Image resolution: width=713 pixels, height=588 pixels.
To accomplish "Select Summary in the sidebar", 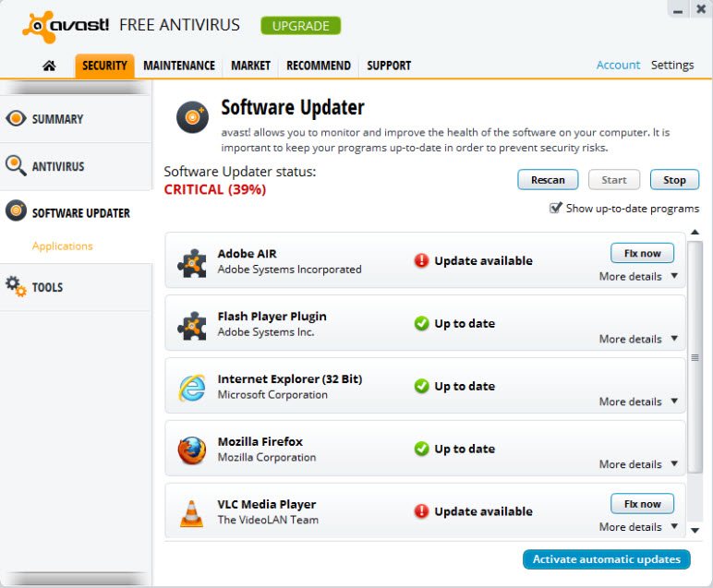I will tap(76, 119).
